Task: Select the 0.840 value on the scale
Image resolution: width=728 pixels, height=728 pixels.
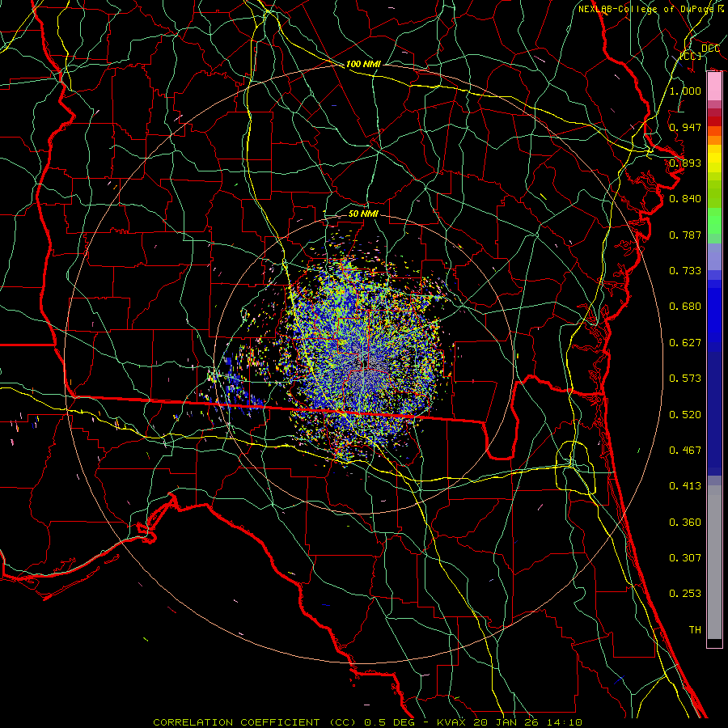Action: [685, 199]
